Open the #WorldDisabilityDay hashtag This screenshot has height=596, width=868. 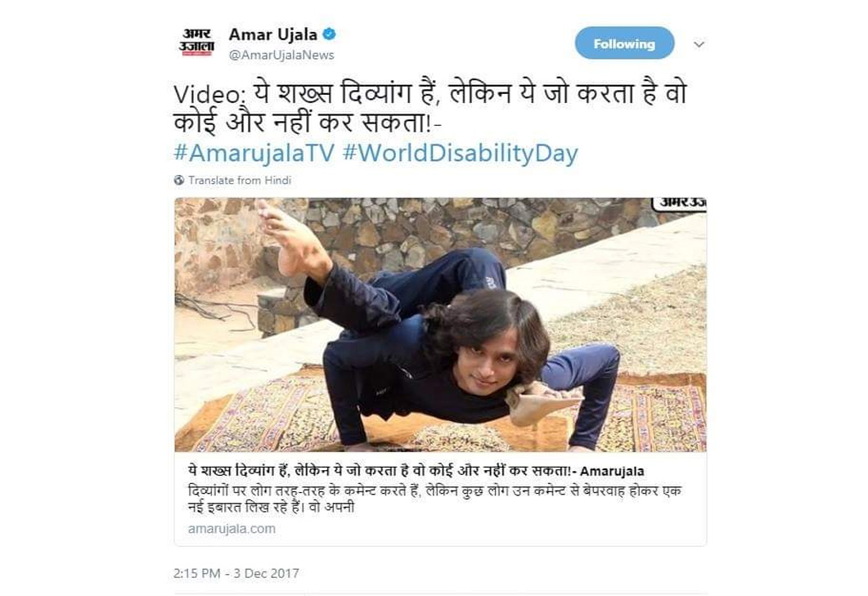pyautogui.click(x=460, y=153)
